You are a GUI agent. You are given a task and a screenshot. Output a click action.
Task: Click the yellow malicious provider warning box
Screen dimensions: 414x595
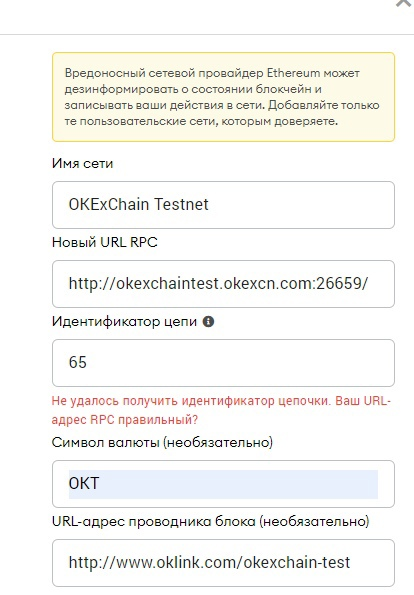(223, 97)
